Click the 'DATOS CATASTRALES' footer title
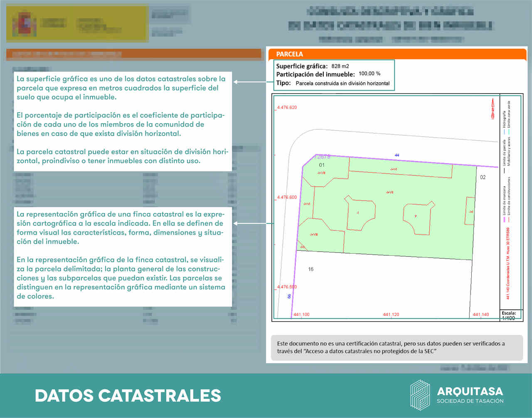532x418 pixels. [128, 396]
